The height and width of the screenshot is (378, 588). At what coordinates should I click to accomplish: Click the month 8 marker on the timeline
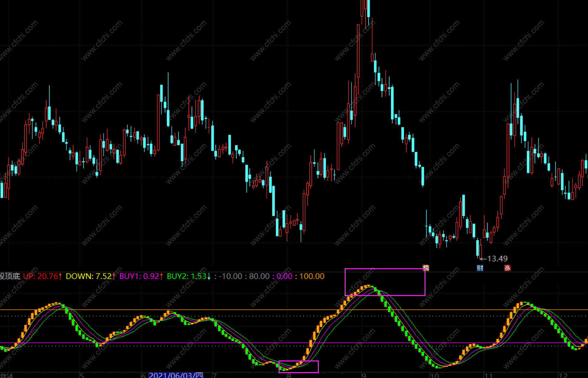289,375
